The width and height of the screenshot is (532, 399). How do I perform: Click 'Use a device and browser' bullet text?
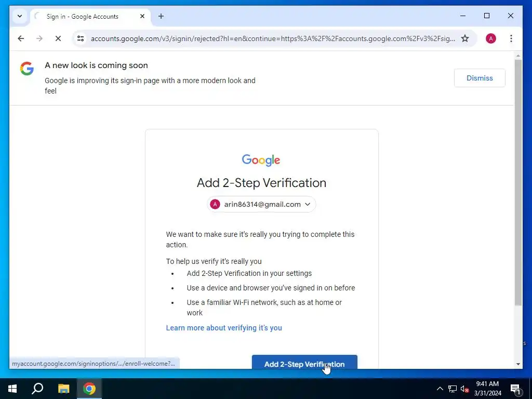coord(271,288)
